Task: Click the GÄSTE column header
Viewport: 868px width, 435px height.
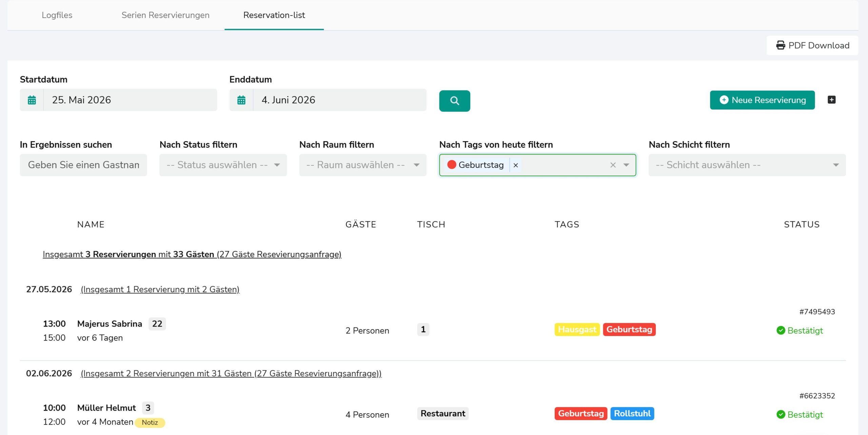Action: point(361,224)
